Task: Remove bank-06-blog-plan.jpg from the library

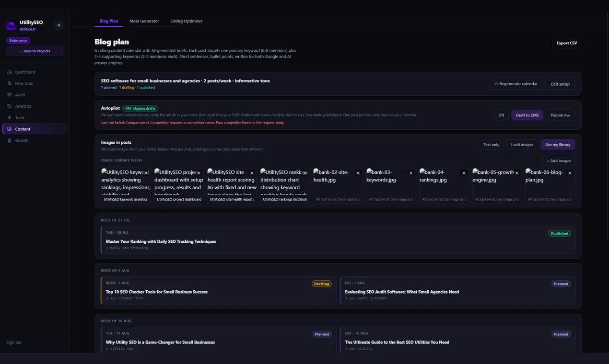Action: coord(570,173)
